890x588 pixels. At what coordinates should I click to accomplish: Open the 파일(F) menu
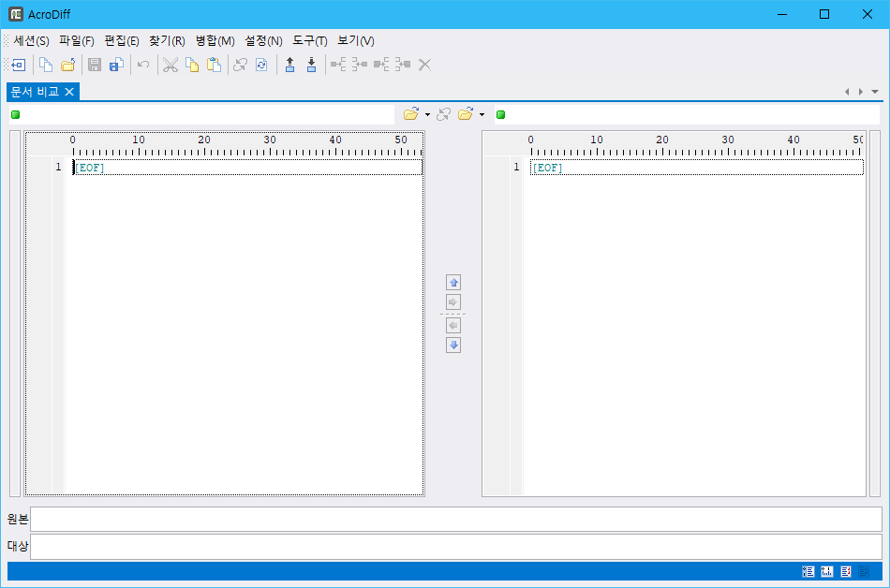tap(77, 41)
